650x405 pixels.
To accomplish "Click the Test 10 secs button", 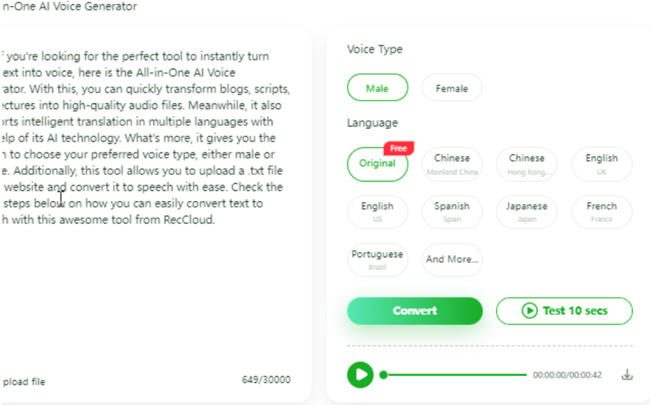I will pos(564,310).
